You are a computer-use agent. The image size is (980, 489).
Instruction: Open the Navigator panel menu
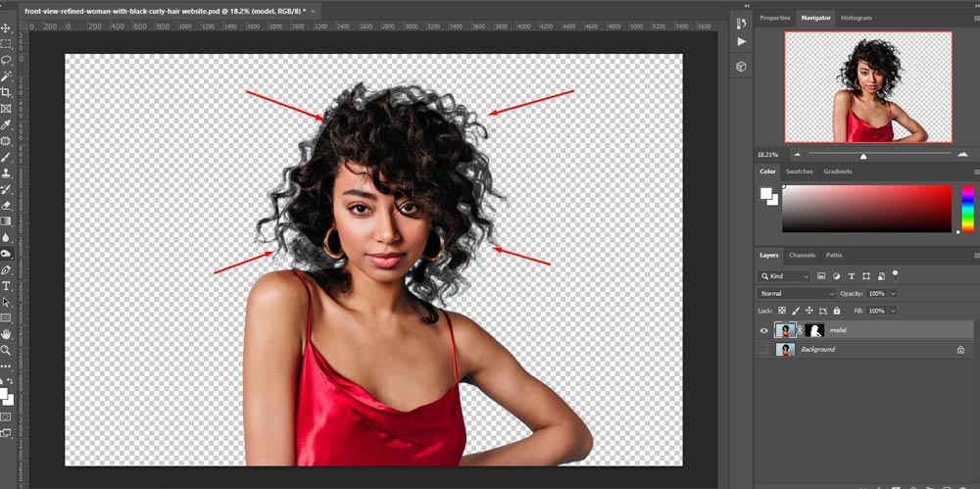coord(976,19)
